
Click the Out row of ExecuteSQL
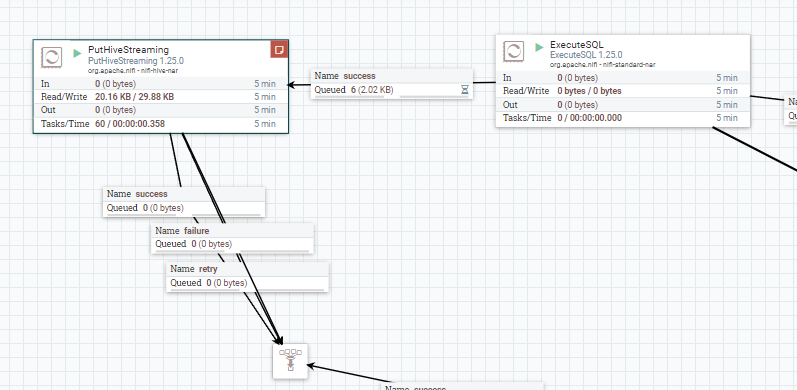(x=623, y=105)
